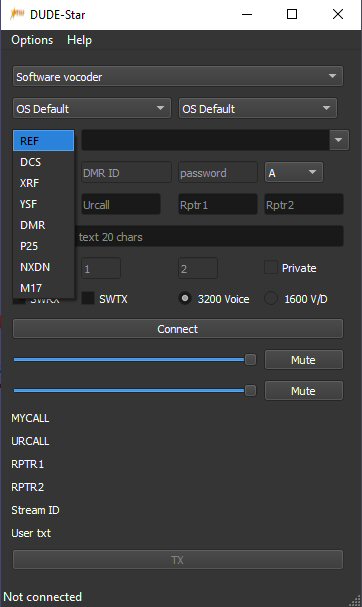Minimize the DUDE-Star window
This screenshot has width=362, height=607.
pyautogui.click(x=247, y=14)
